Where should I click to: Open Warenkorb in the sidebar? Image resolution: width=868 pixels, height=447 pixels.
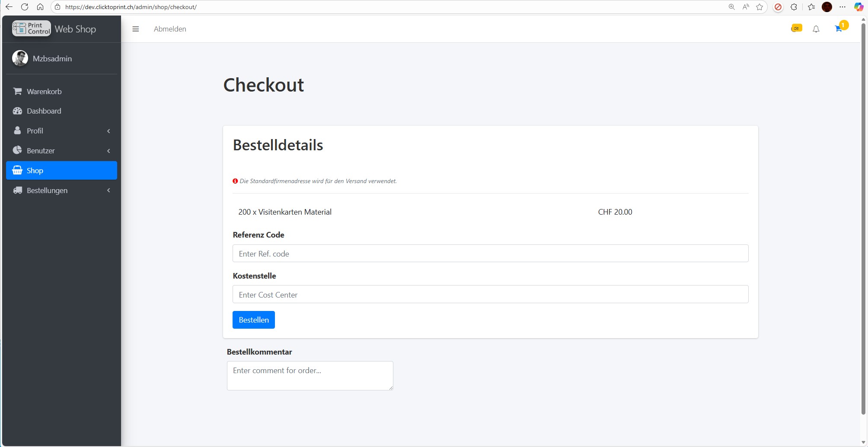click(x=44, y=92)
